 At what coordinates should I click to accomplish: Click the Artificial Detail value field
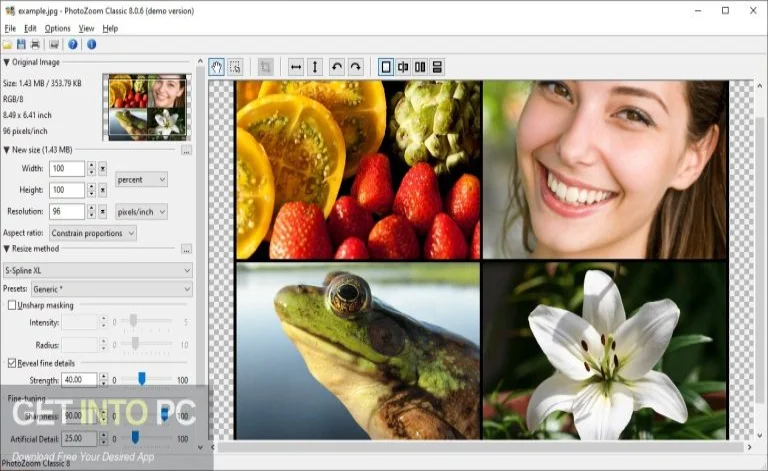[x=79, y=439]
